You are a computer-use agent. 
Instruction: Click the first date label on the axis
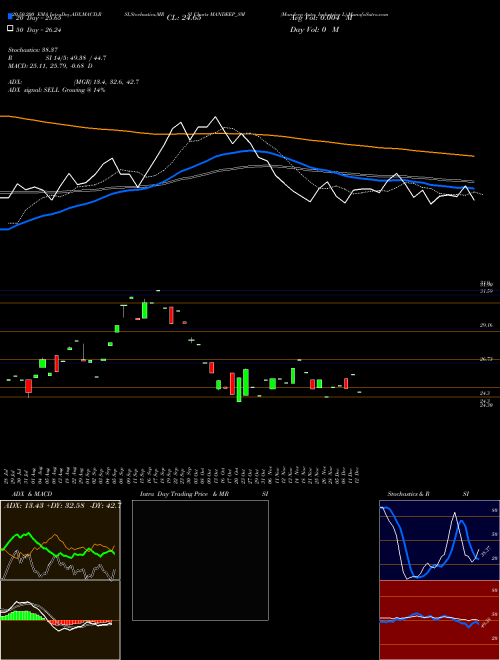[x=8, y=475]
